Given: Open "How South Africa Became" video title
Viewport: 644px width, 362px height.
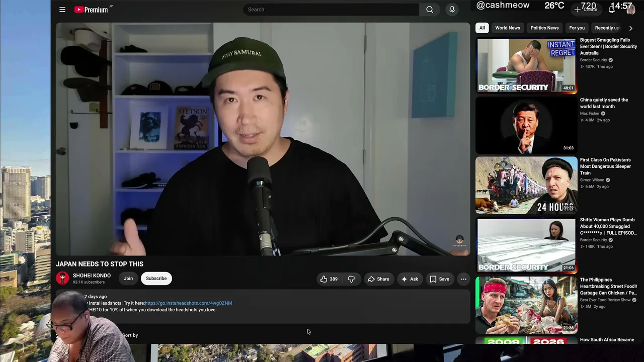Looking at the screenshot, I should 607,340.
